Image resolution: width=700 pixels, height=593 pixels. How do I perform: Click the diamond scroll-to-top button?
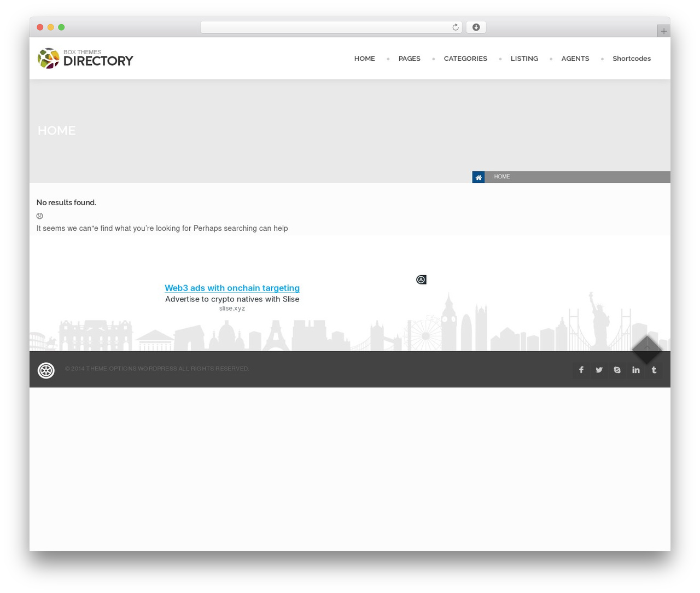coord(647,350)
